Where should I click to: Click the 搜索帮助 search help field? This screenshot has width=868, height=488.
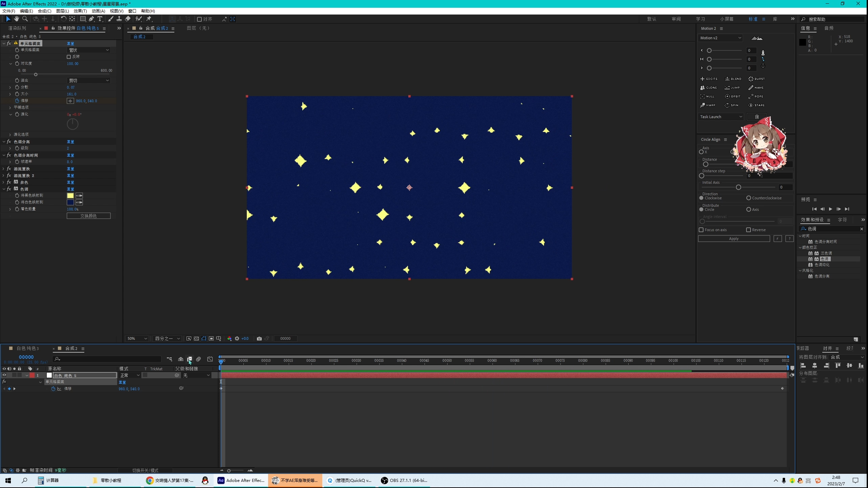click(833, 19)
